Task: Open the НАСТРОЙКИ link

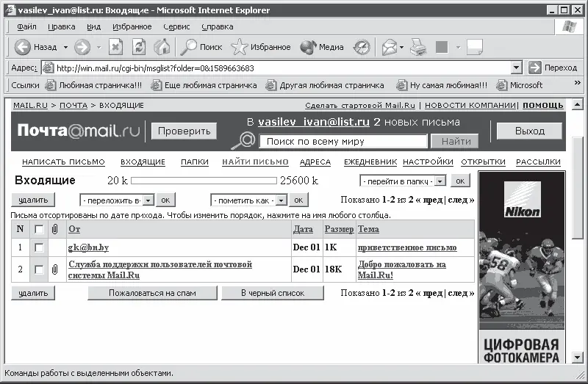Action: 428,162
